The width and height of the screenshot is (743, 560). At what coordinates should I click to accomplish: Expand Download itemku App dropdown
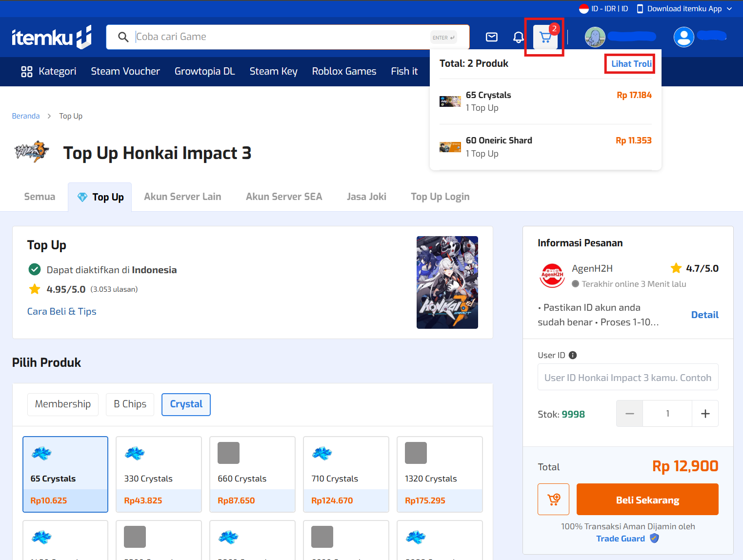click(684, 9)
